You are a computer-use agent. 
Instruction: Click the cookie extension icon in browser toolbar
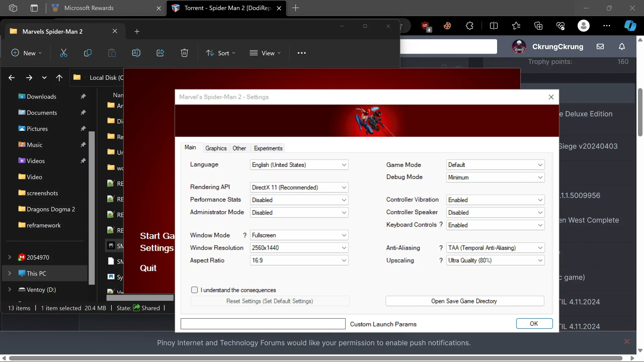pos(447,26)
